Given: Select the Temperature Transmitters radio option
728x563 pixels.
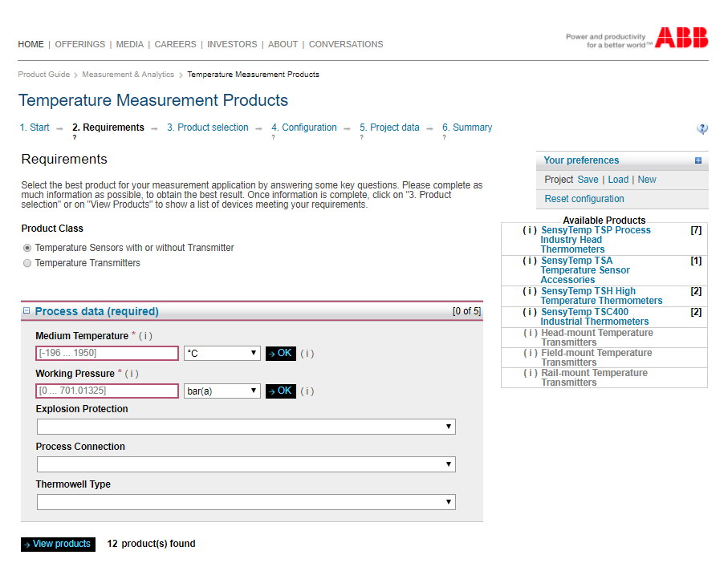Looking at the screenshot, I should click(27, 263).
